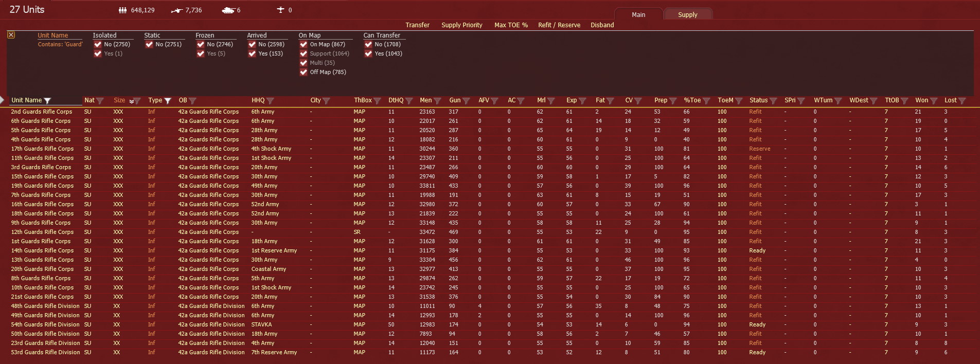980x364 pixels.
Task: Uncheck On Map (867) checkbox
Action: pyautogui.click(x=304, y=44)
